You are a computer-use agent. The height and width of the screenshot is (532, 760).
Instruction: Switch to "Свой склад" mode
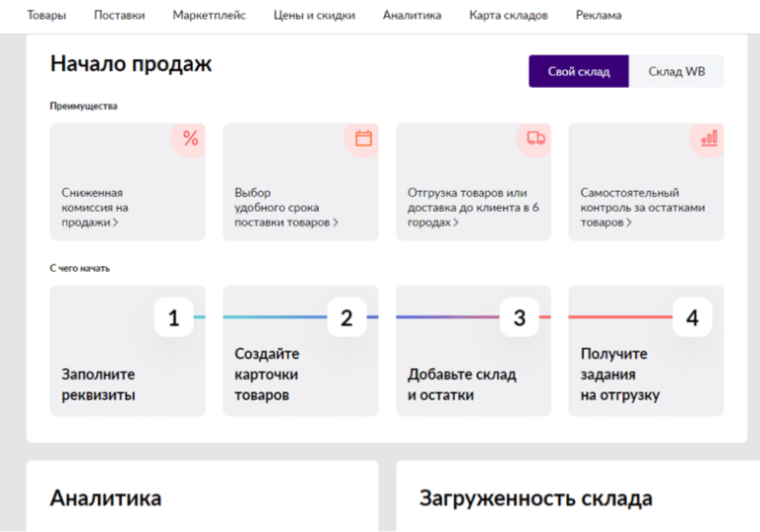pos(578,71)
